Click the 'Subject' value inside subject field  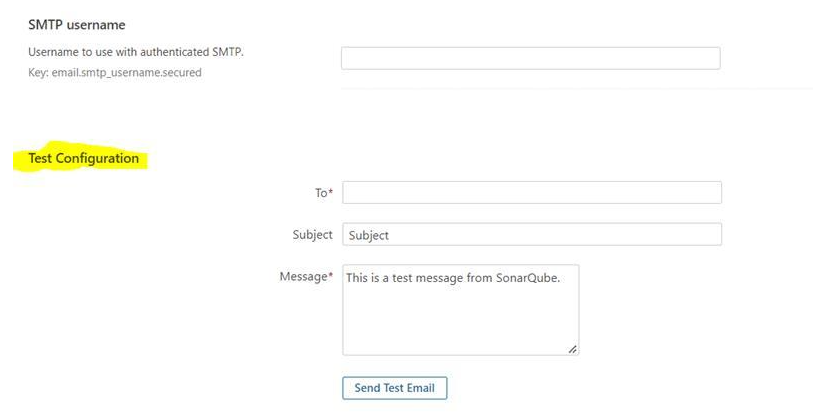point(368,236)
